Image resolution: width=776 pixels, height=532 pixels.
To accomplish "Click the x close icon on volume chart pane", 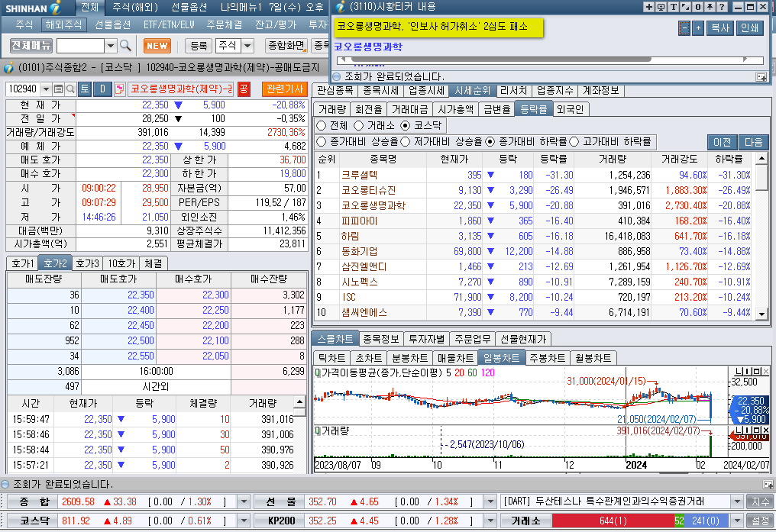I will pyautogui.click(x=765, y=430).
